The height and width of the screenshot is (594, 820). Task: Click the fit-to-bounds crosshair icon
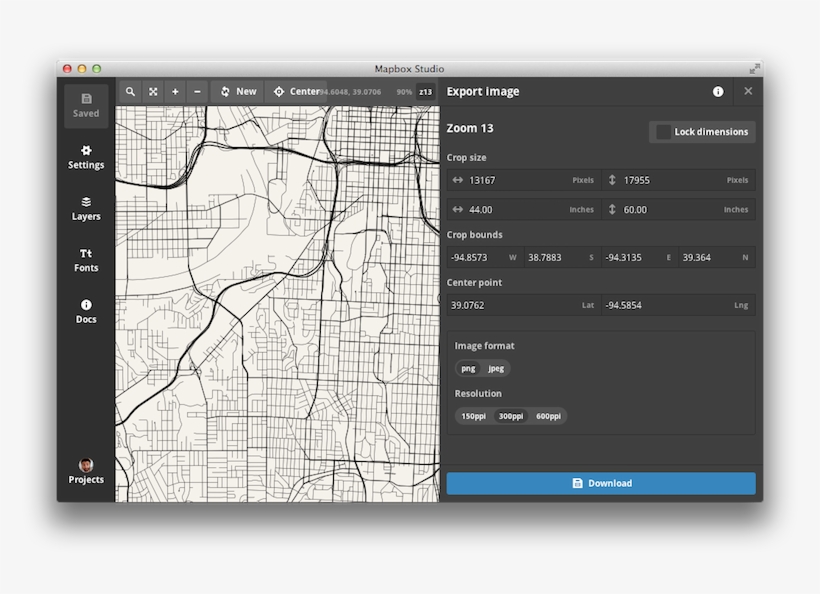[153, 91]
